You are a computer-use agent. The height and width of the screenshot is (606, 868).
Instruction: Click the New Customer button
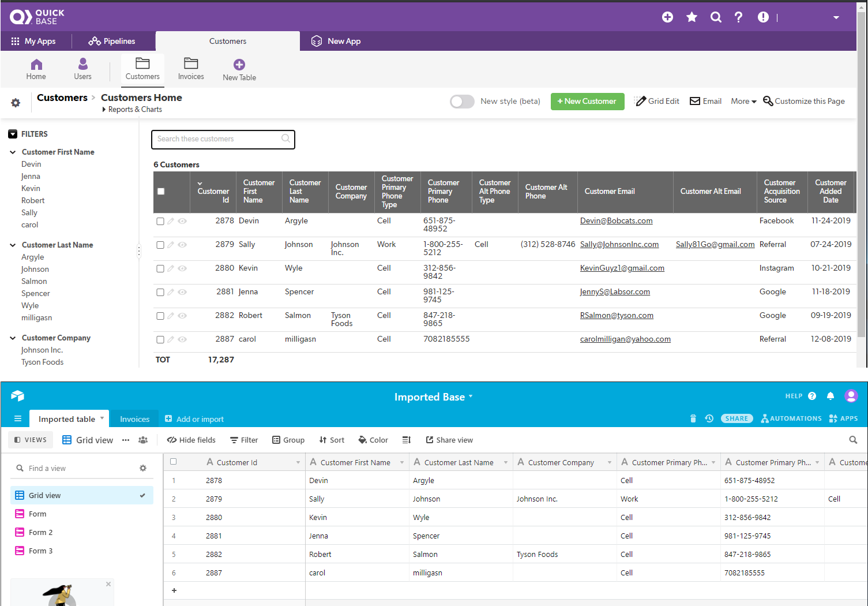pos(587,102)
